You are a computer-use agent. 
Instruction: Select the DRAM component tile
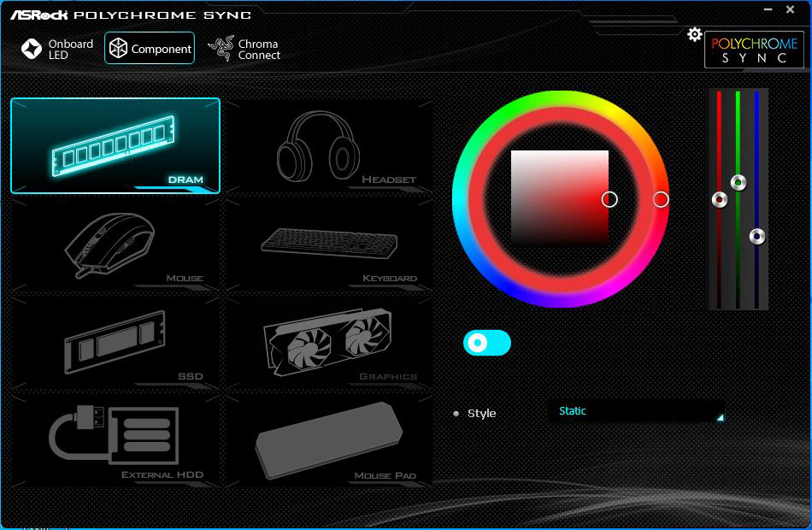(115, 145)
